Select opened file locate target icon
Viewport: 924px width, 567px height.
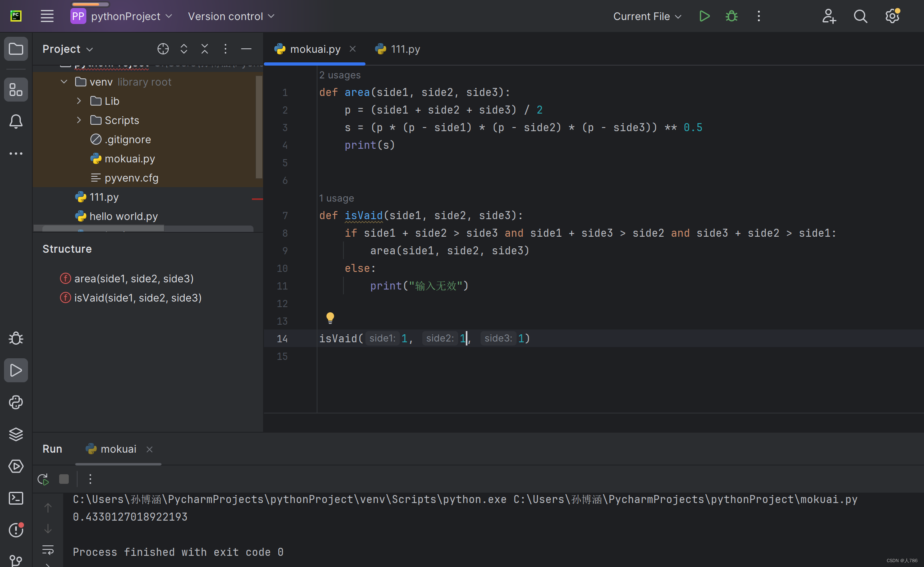click(163, 49)
